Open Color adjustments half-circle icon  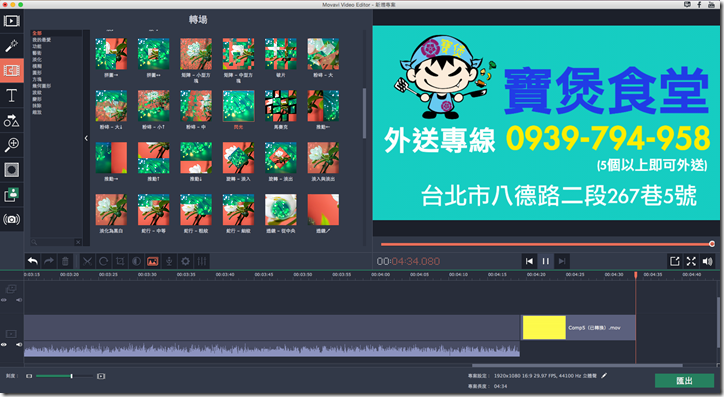[x=136, y=261]
